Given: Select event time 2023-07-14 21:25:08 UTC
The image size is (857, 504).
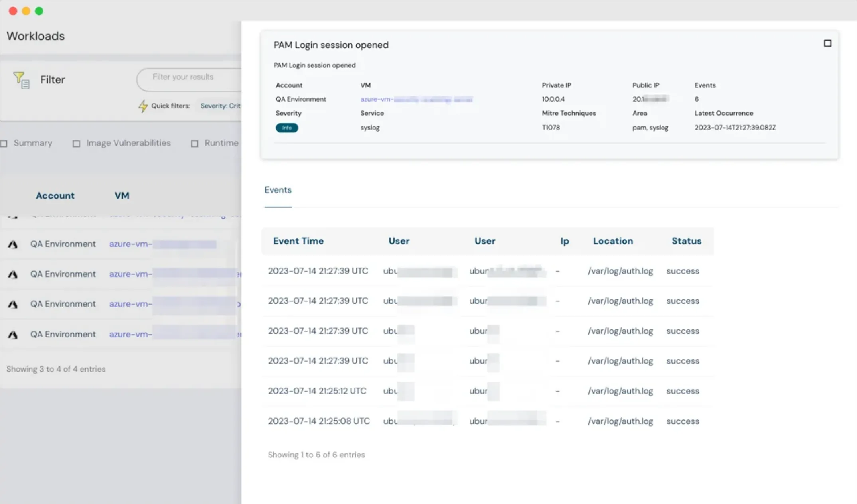Looking at the screenshot, I should pyautogui.click(x=319, y=421).
